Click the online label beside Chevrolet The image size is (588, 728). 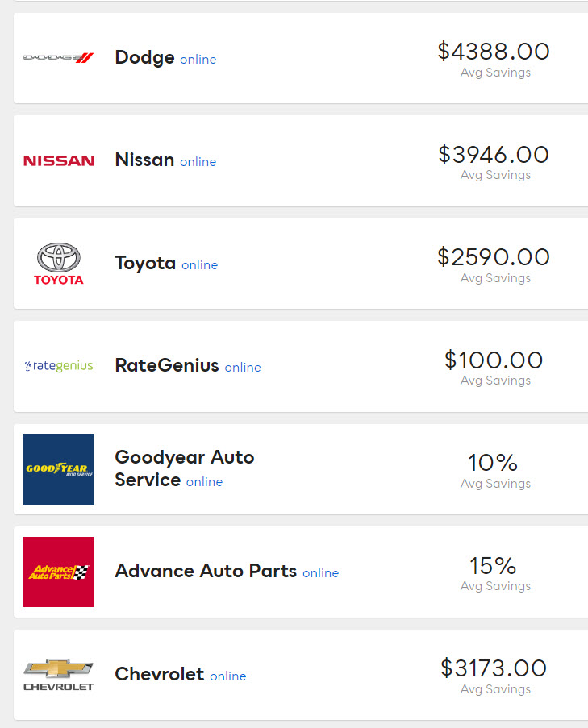tap(228, 676)
